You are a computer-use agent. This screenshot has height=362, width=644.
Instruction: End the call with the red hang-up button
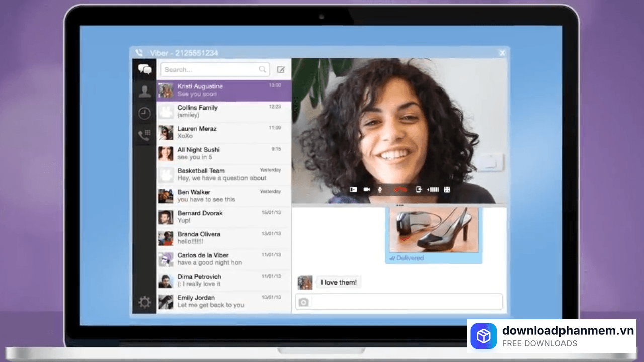pyautogui.click(x=399, y=190)
